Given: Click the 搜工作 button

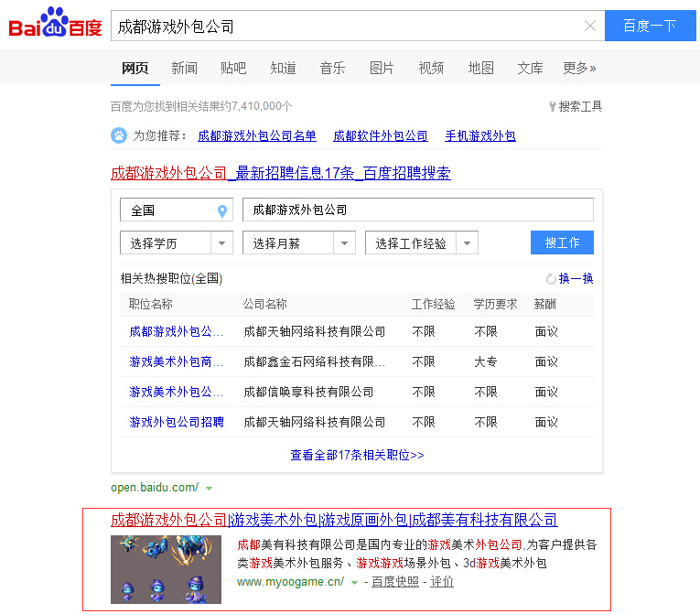Looking at the screenshot, I should click(x=562, y=242).
